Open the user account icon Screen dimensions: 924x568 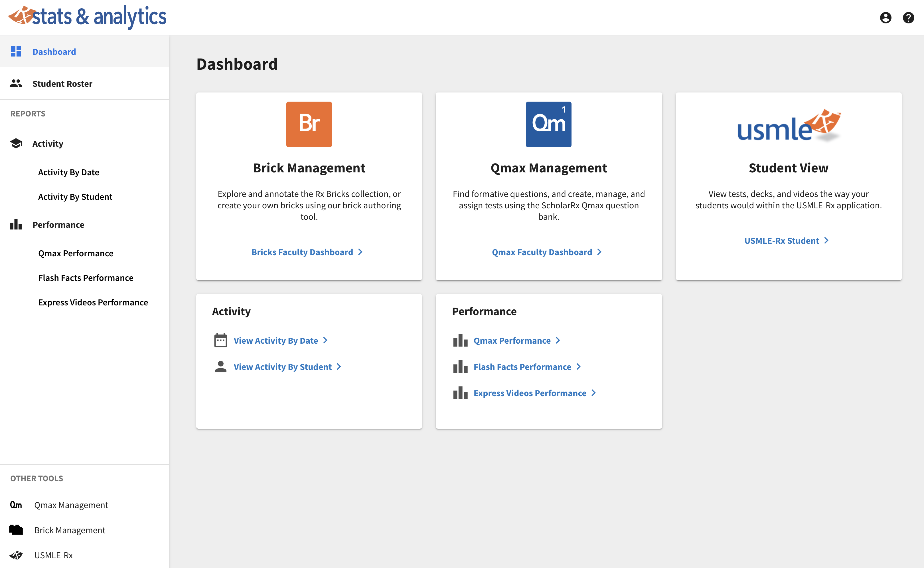[x=885, y=18]
